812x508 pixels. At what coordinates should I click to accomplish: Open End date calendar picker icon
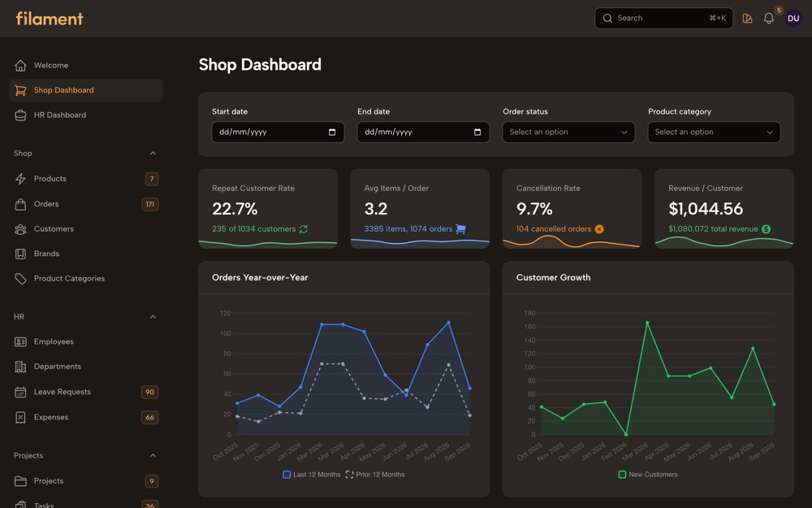tap(477, 132)
